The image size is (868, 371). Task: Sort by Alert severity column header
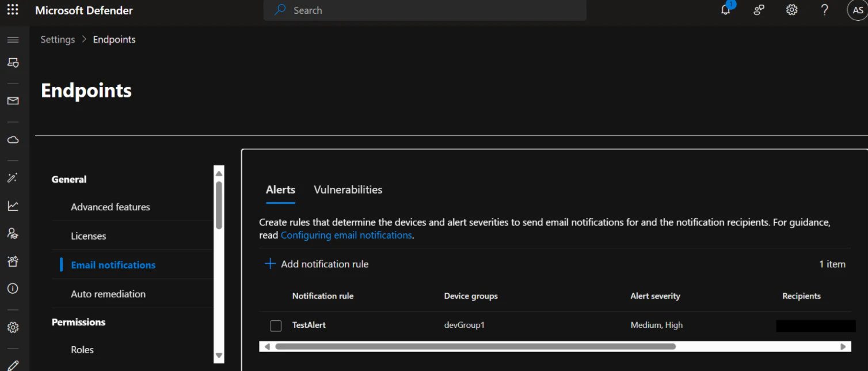tap(656, 296)
